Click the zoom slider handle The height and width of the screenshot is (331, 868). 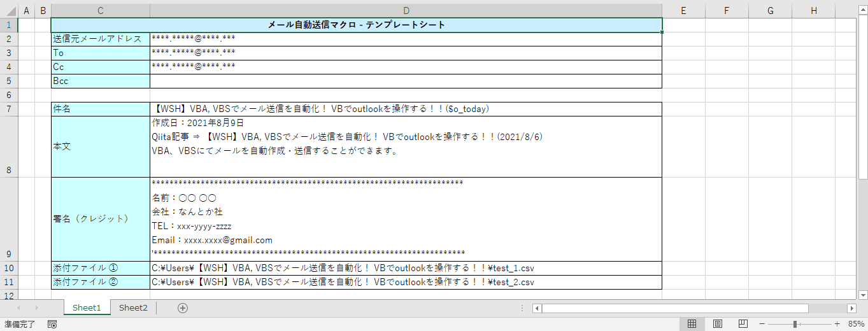[x=795, y=324]
